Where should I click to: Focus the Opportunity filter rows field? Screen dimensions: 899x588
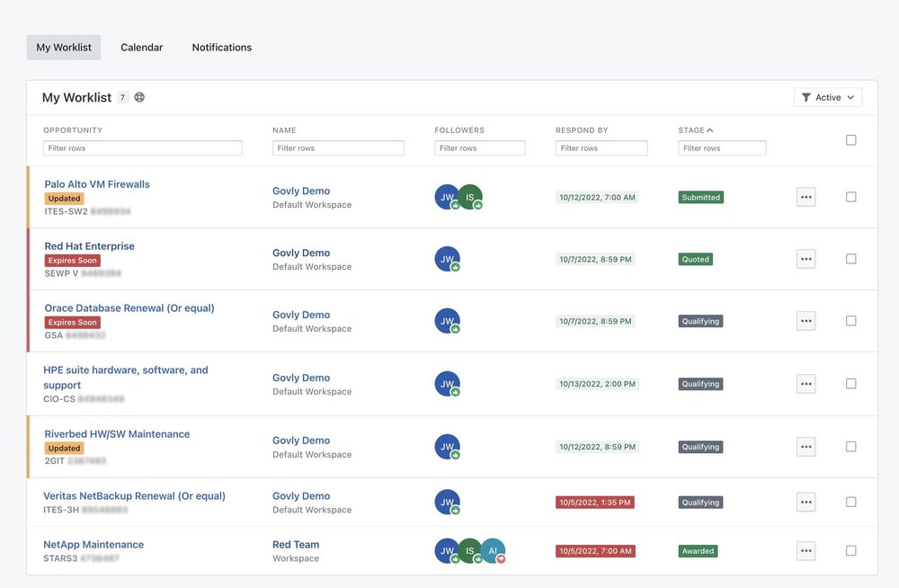(143, 148)
